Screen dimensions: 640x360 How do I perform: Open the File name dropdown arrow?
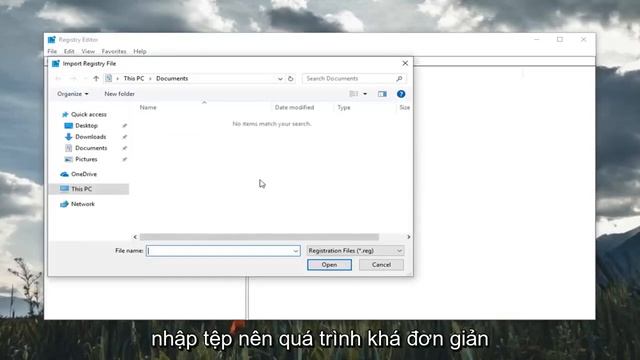[x=296, y=251]
